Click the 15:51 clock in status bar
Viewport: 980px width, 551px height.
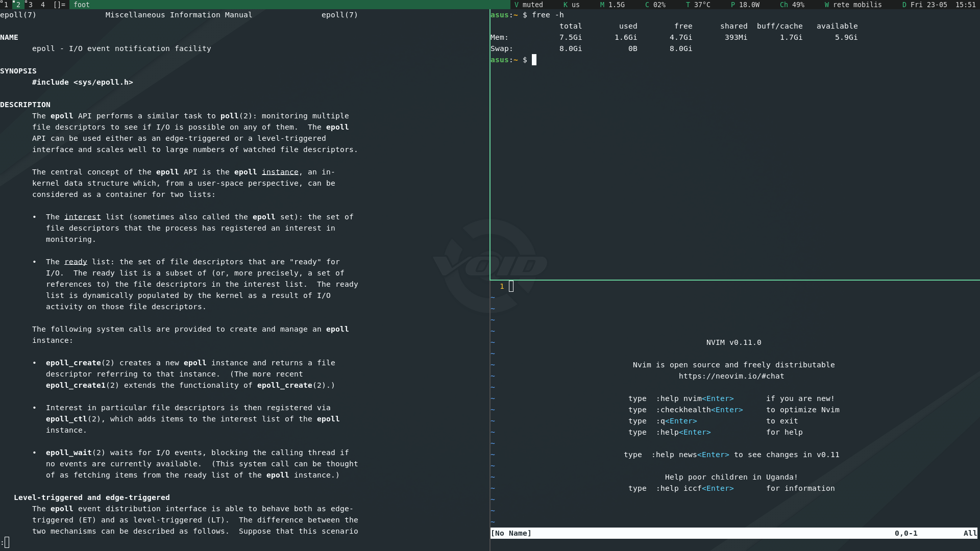coord(965,5)
